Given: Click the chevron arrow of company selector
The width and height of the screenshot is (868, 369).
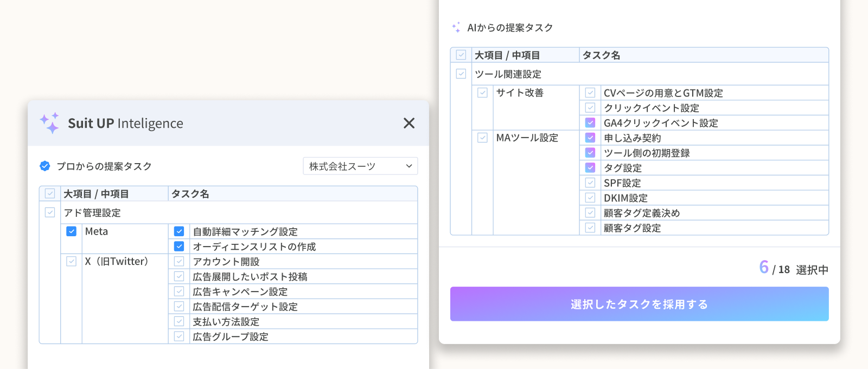Looking at the screenshot, I should tap(409, 166).
